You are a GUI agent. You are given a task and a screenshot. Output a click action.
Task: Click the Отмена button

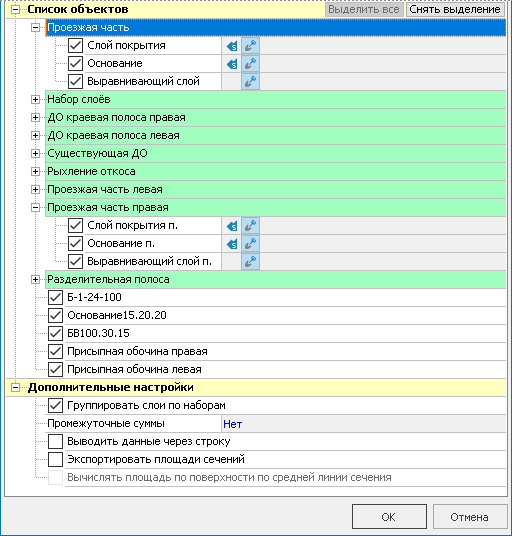(470, 517)
